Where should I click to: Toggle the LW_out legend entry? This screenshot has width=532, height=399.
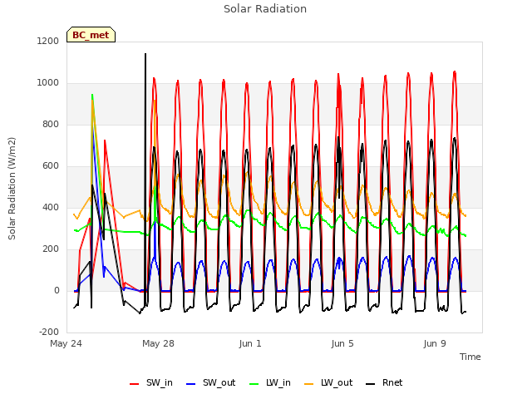coord(328,383)
